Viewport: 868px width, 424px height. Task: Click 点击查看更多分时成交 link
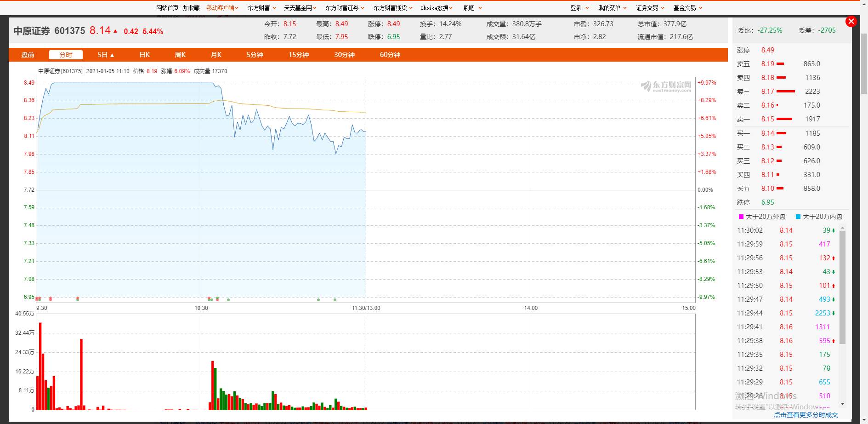pyautogui.click(x=806, y=414)
